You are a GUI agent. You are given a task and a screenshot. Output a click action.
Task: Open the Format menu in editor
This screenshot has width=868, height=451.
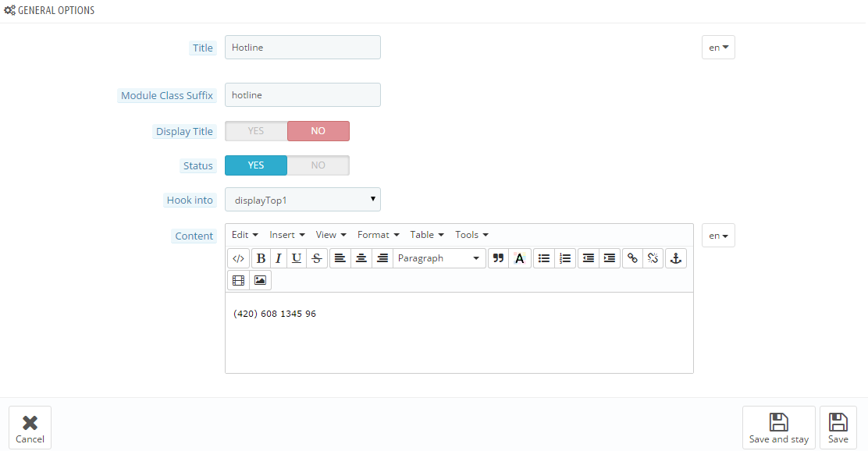pos(378,235)
